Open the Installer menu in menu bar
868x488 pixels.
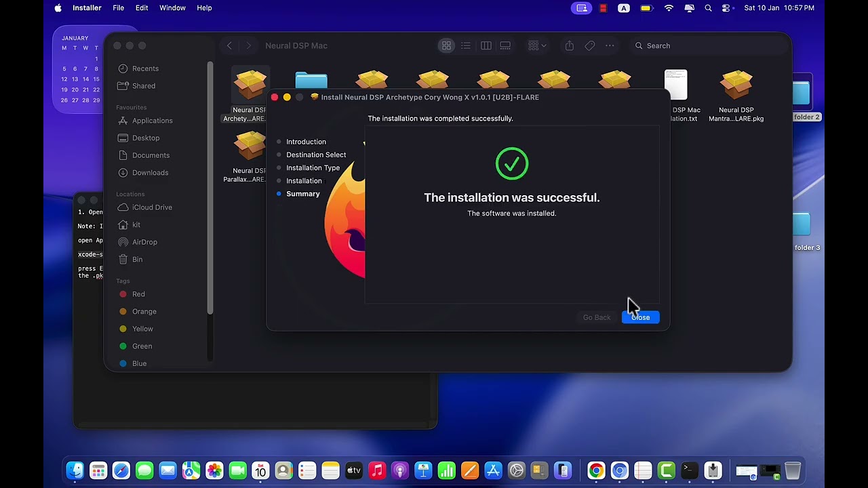tap(87, 8)
